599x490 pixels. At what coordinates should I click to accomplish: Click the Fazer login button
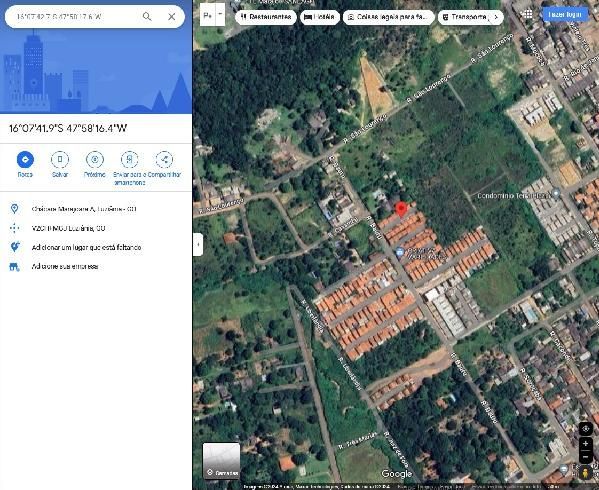click(x=565, y=15)
